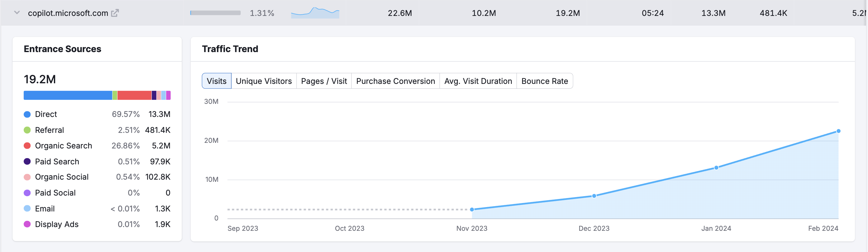Click the dark purple Paid Search legend dot

click(x=27, y=162)
